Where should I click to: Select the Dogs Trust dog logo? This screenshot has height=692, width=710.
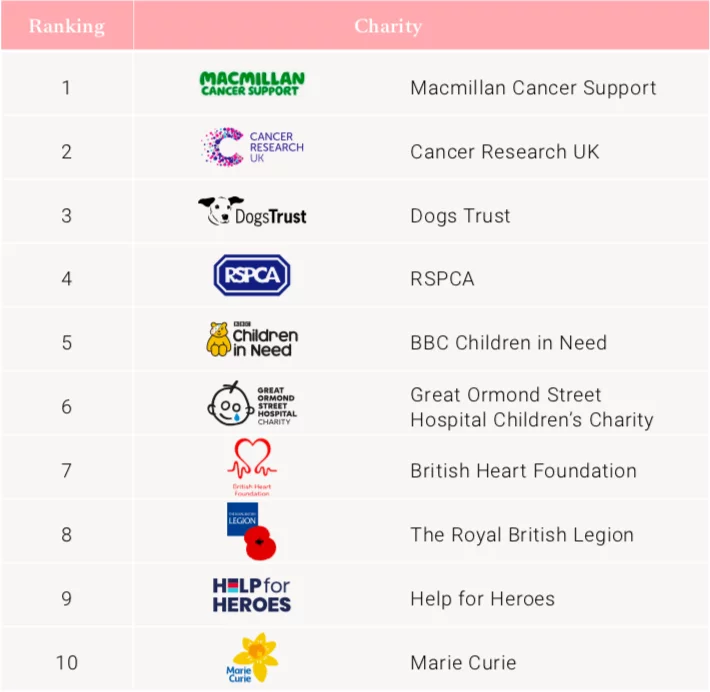tap(252, 211)
